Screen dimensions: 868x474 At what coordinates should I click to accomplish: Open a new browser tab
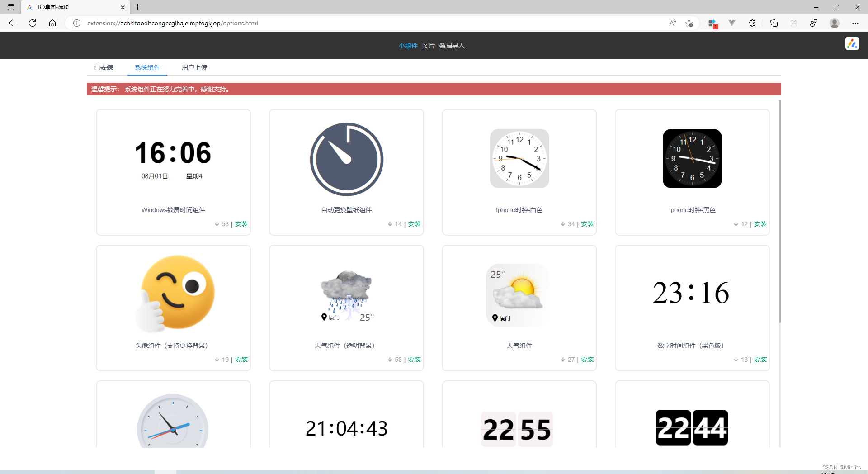tap(138, 7)
